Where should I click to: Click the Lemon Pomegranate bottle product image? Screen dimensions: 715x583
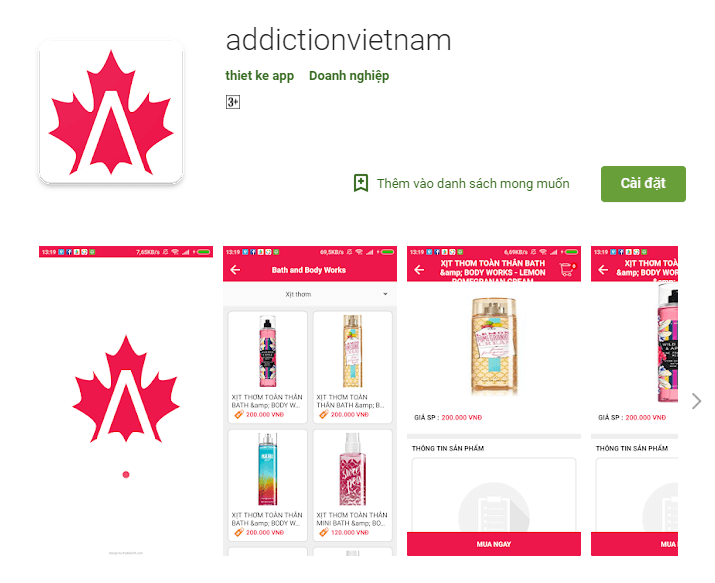point(494,346)
